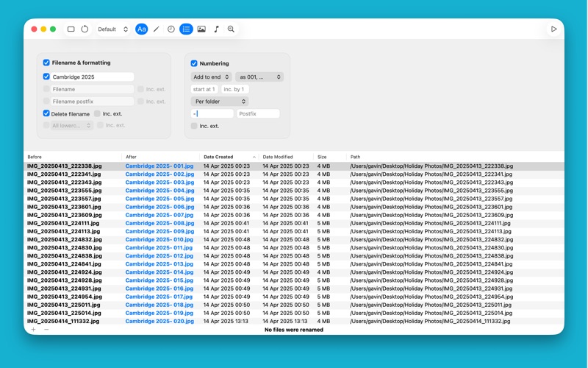Select the music note audio tool

pos(216,29)
